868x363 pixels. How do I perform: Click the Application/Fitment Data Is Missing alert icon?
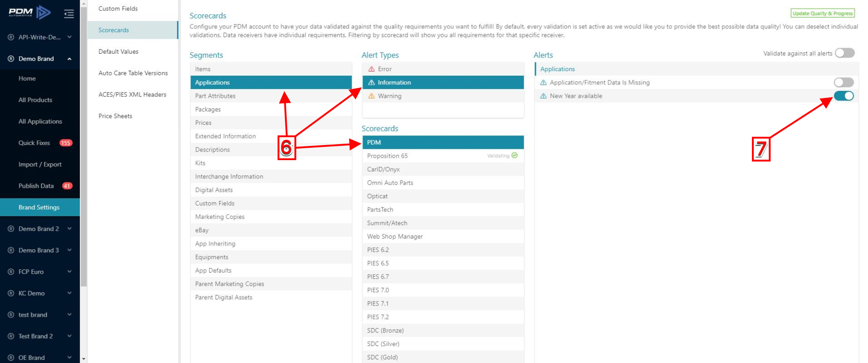(x=543, y=83)
